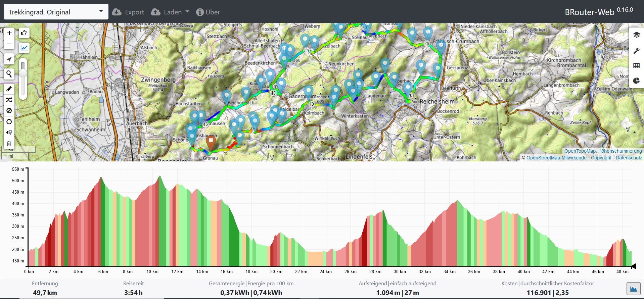The height and width of the screenshot is (299, 644).
Task: Open the Export dialog
Action: click(x=128, y=12)
